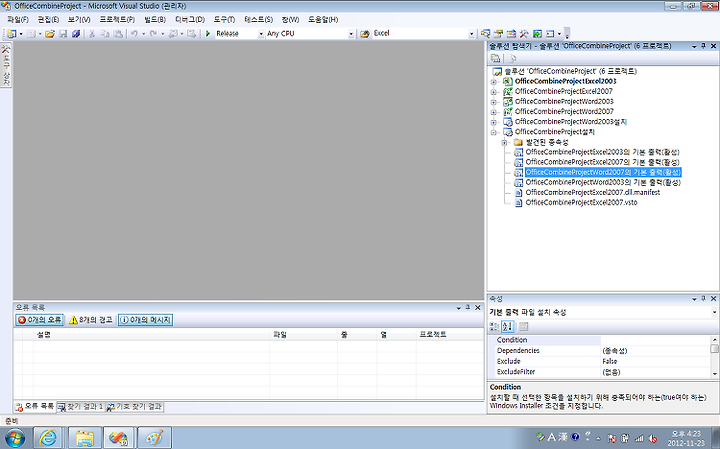Open the 보기(V) menu
720x449 pixels.
tap(79, 19)
